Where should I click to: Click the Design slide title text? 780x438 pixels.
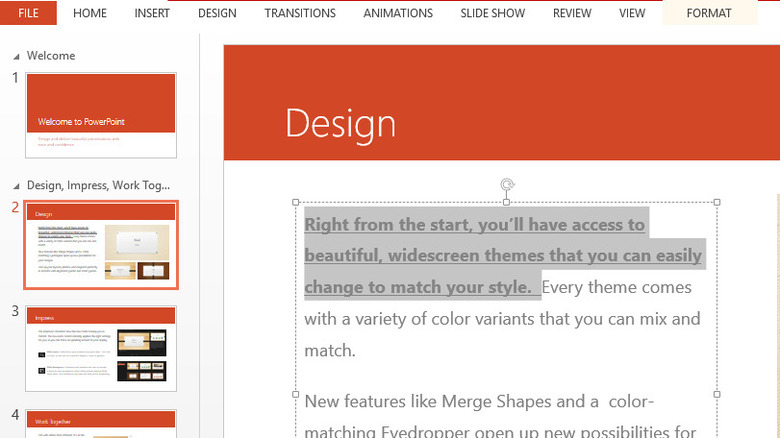(x=340, y=124)
